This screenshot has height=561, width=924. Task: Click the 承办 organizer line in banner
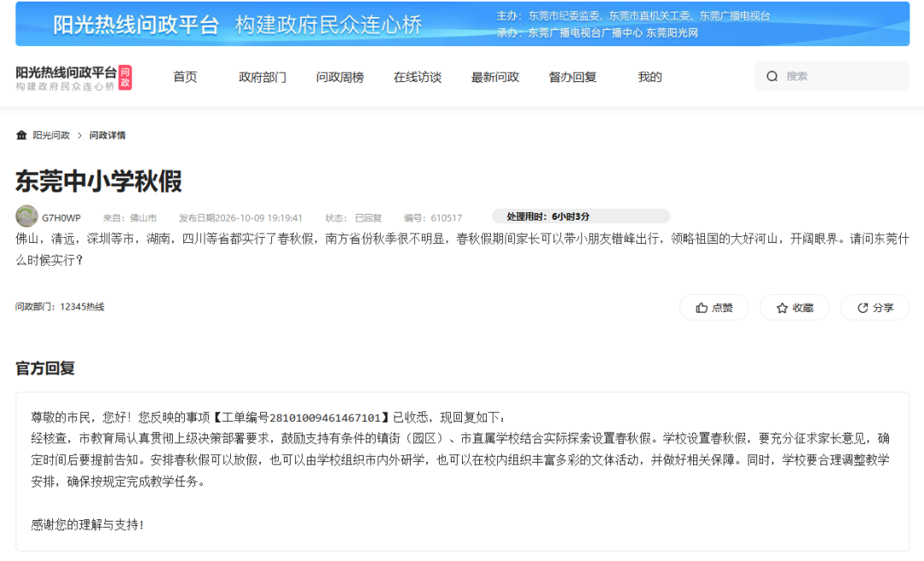597,32
